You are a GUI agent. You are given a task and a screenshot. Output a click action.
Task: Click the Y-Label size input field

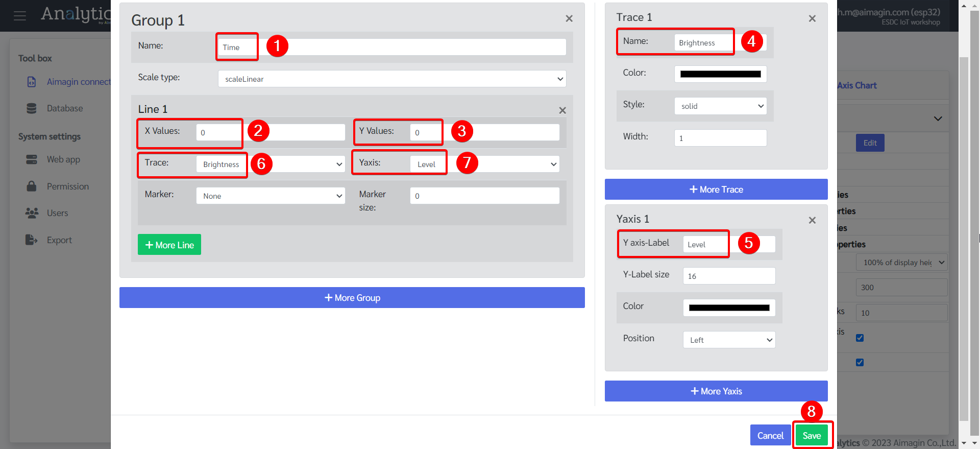tap(728, 276)
